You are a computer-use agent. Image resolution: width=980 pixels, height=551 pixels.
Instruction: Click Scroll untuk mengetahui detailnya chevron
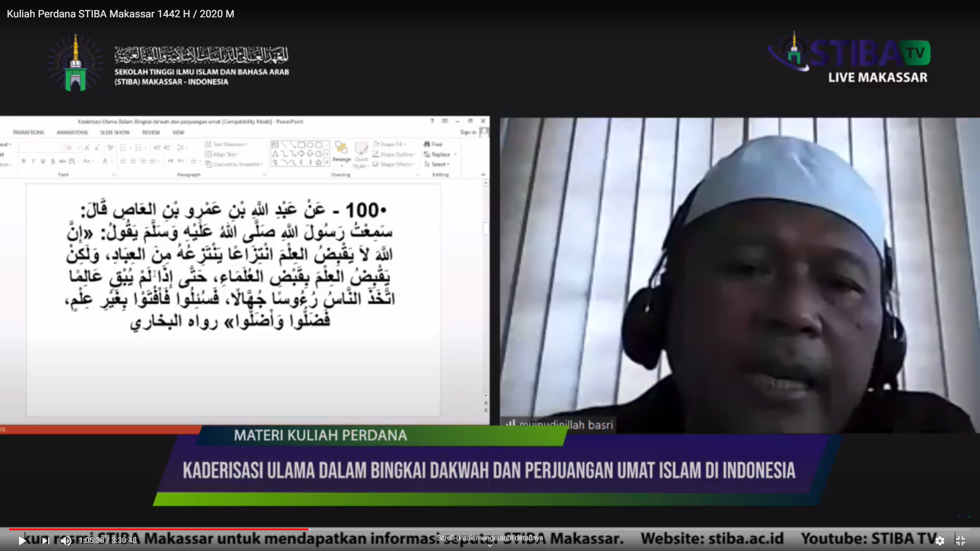tap(489, 545)
